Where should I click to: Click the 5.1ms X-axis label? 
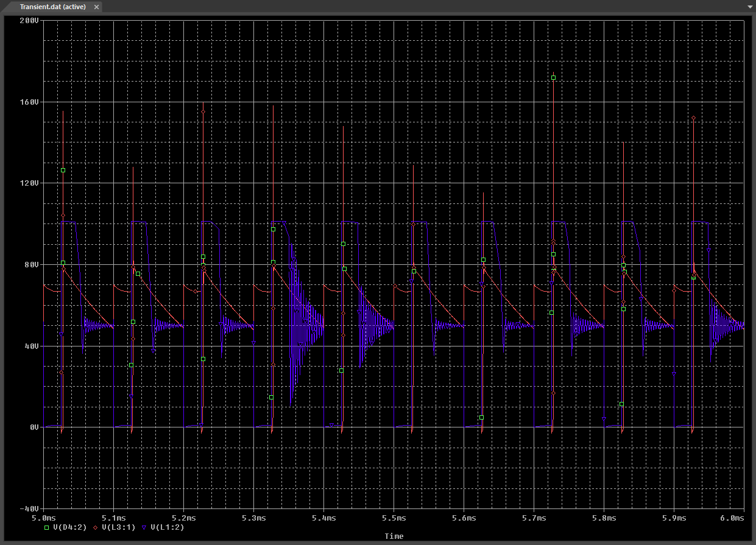pos(114,518)
